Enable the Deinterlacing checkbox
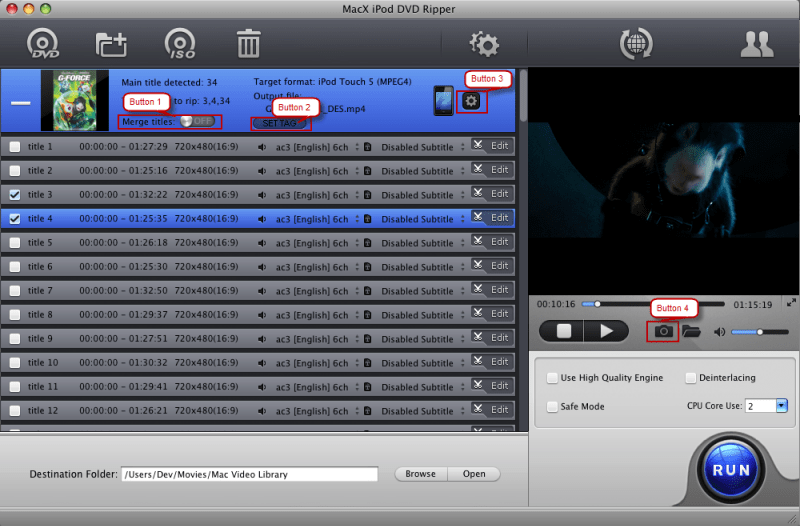The width and height of the screenshot is (800, 526). coord(691,378)
